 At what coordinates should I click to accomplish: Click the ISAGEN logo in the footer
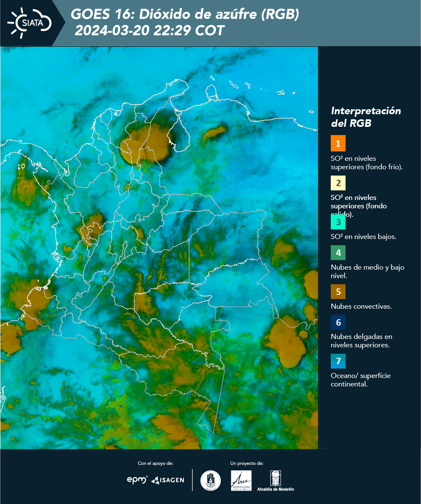click(167, 480)
